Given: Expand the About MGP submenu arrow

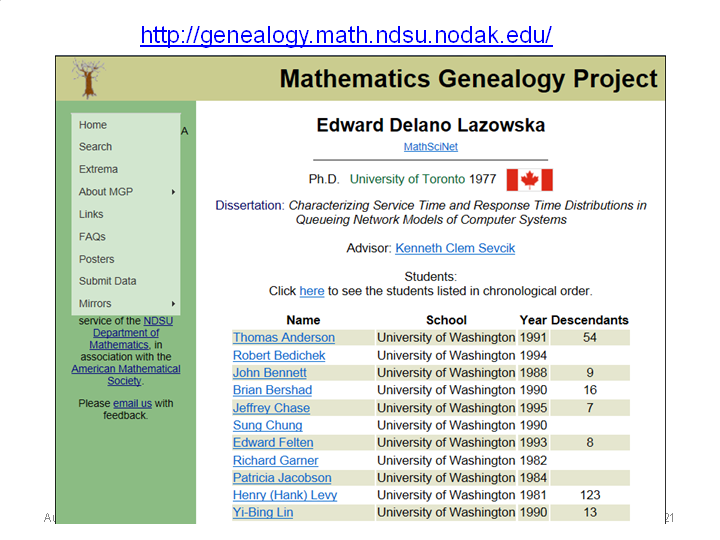Looking at the screenshot, I should point(173,192).
